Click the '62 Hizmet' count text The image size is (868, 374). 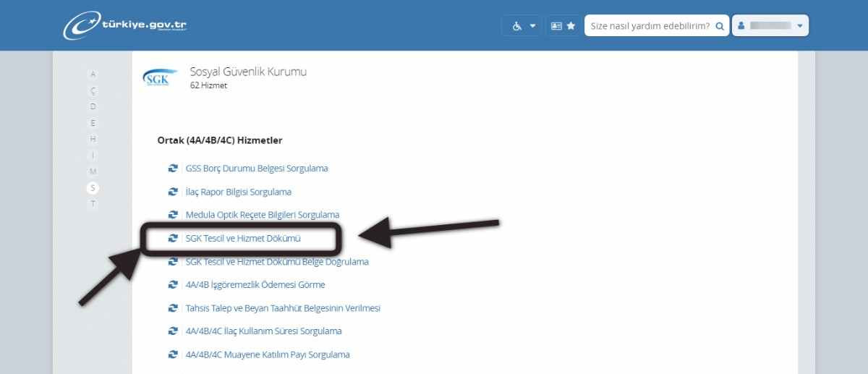(208, 85)
